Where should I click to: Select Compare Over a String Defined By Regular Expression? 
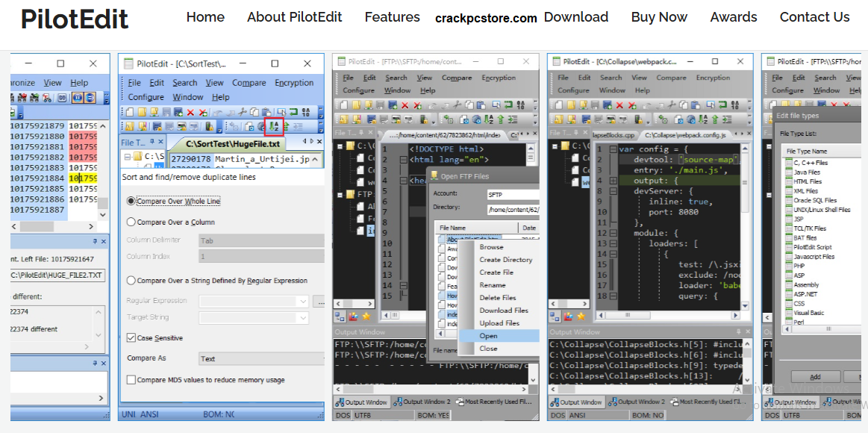pyautogui.click(x=131, y=280)
